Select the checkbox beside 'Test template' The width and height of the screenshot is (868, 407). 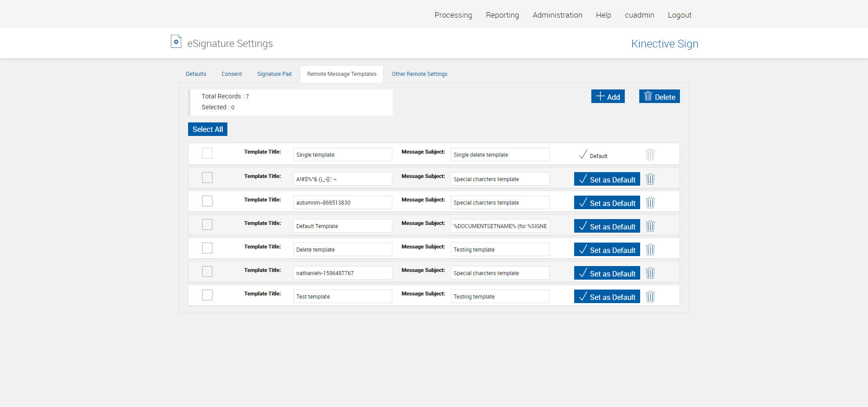[207, 295]
